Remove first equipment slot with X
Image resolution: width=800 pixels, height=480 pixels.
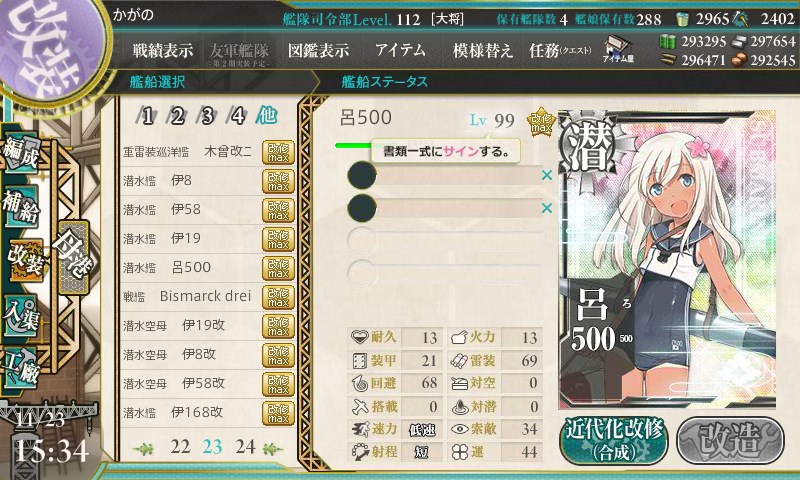(547, 175)
